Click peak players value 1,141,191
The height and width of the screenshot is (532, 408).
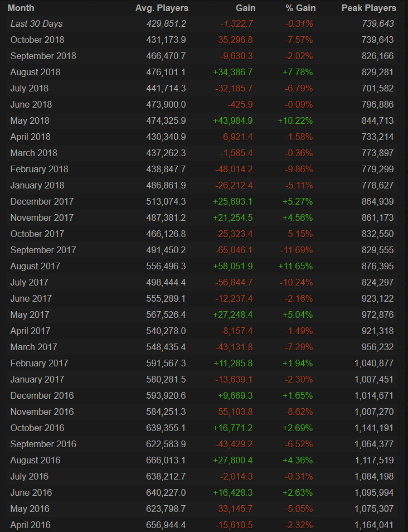[x=374, y=428]
